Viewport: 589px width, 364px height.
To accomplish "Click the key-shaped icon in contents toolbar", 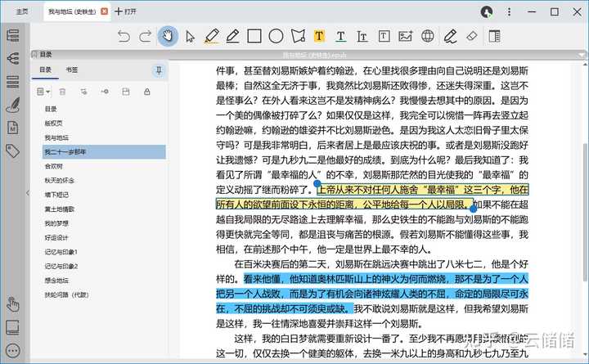I will [105, 92].
